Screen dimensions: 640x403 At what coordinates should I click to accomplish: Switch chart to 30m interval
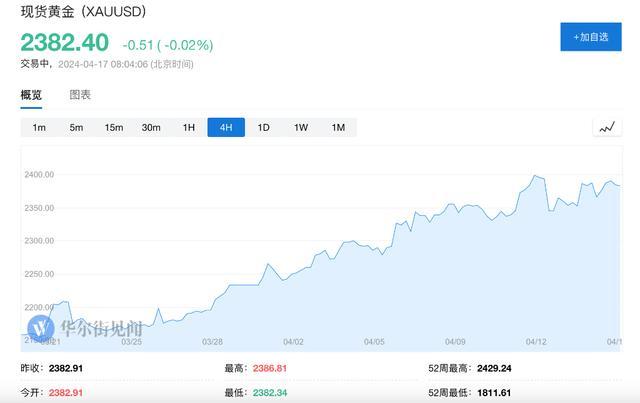click(x=151, y=127)
